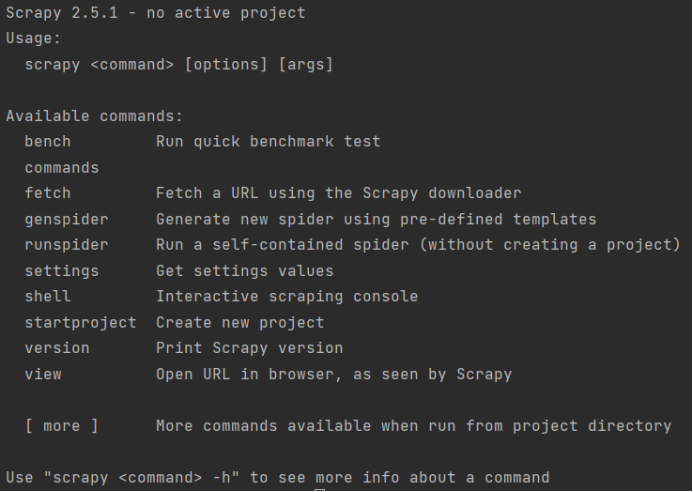Click the 'Run quick benchmark test' description
The height and width of the screenshot is (492, 693).
[x=268, y=142]
